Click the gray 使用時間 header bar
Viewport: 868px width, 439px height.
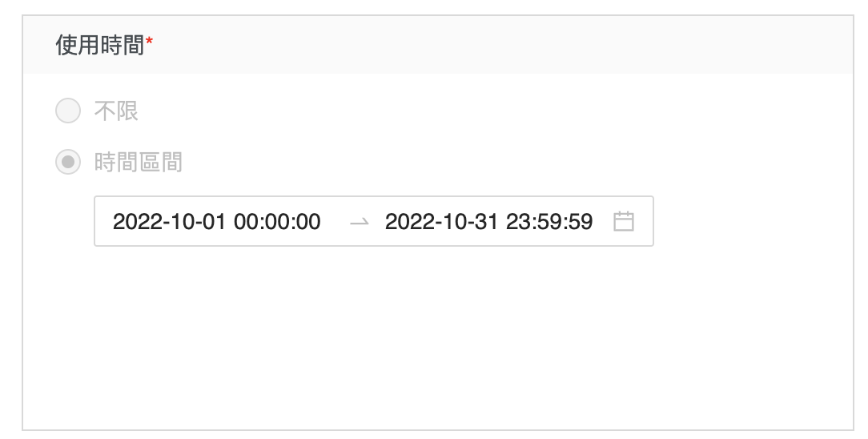[x=480, y=46]
